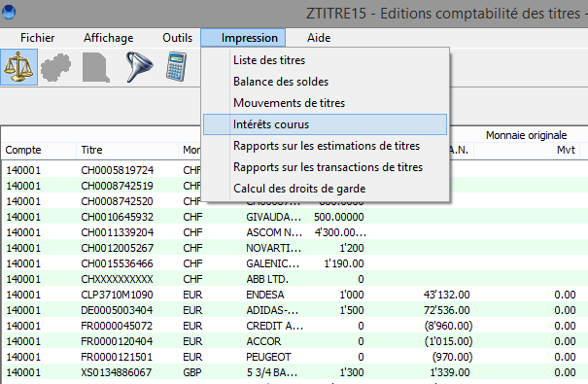Click the GBP currency cell

[192, 372]
